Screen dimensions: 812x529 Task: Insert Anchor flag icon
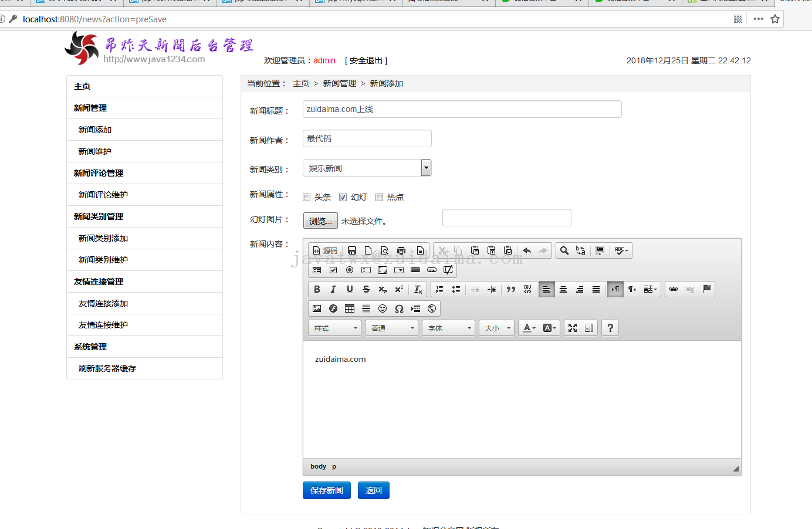coord(706,289)
